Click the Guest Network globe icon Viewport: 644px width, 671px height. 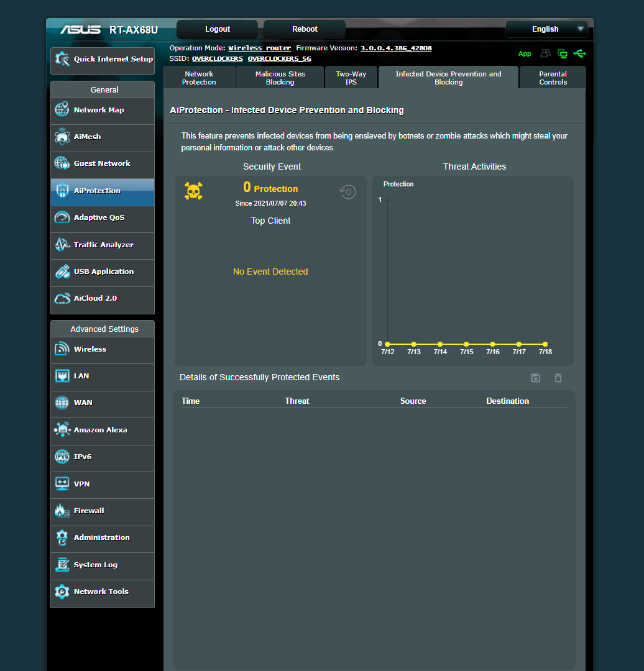(62, 163)
